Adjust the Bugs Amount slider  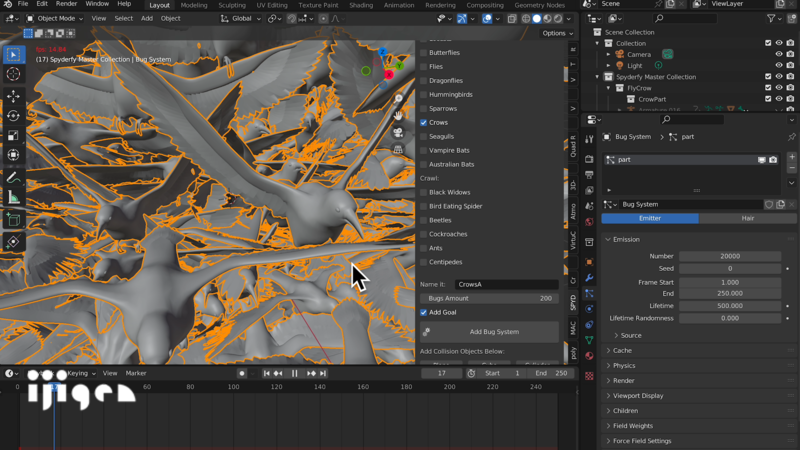click(489, 298)
